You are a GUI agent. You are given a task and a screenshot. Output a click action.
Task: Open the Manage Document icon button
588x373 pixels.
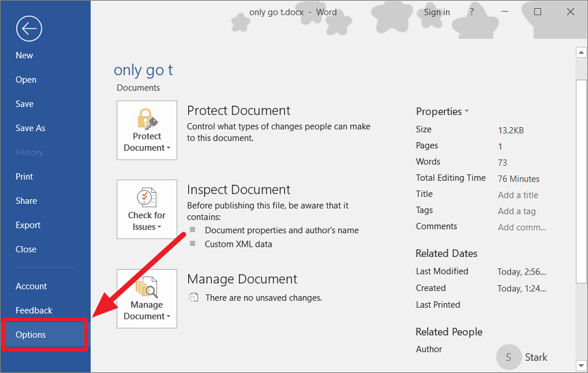click(147, 299)
